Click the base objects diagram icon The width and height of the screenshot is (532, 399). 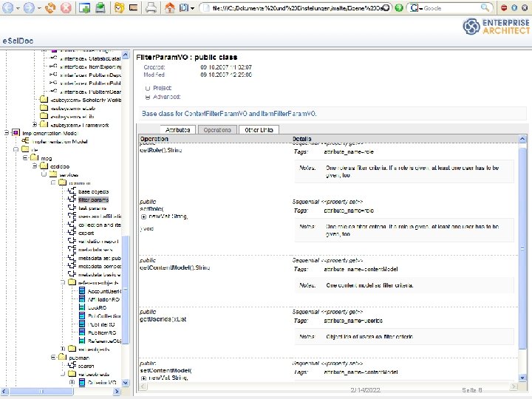[72, 191]
